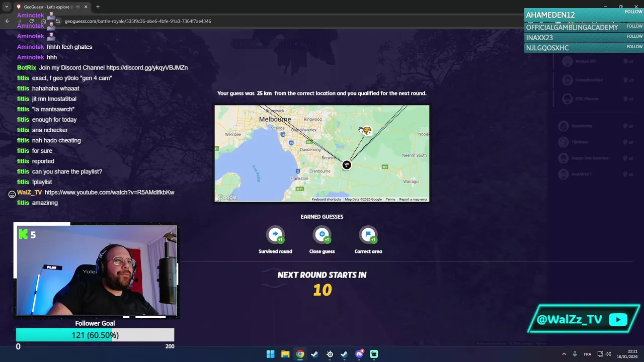This screenshot has width=644, height=362.
Task: Click the WalZ_TV username in chat
Action: (x=29, y=192)
